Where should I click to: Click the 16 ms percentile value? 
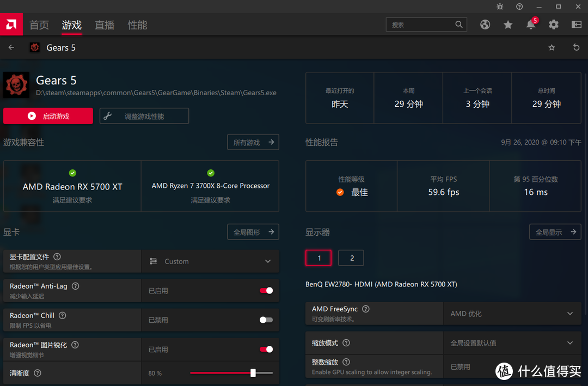point(536,192)
